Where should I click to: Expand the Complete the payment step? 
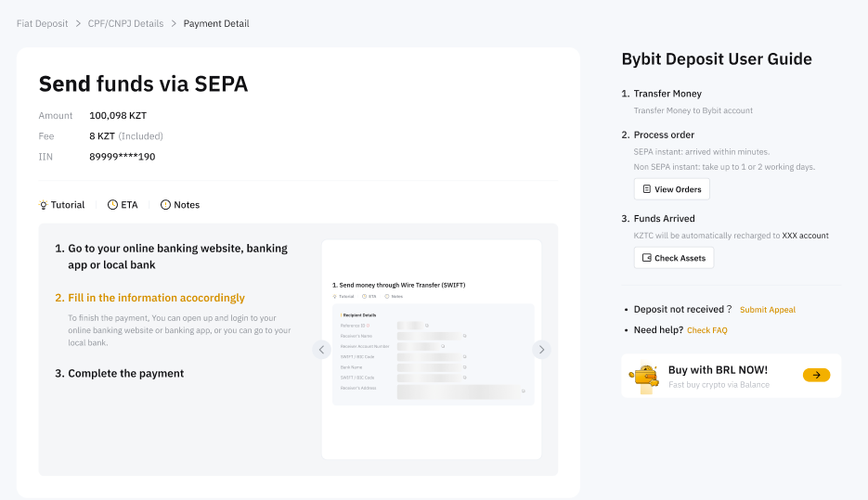tap(125, 374)
